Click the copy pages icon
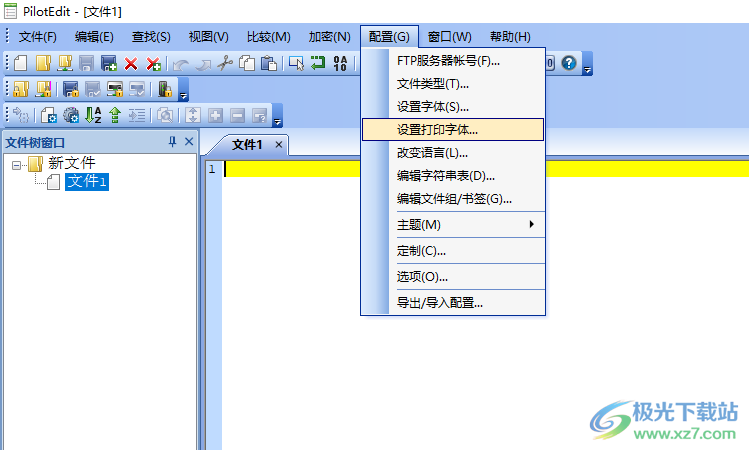This screenshot has width=749, height=450. point(247,63)
